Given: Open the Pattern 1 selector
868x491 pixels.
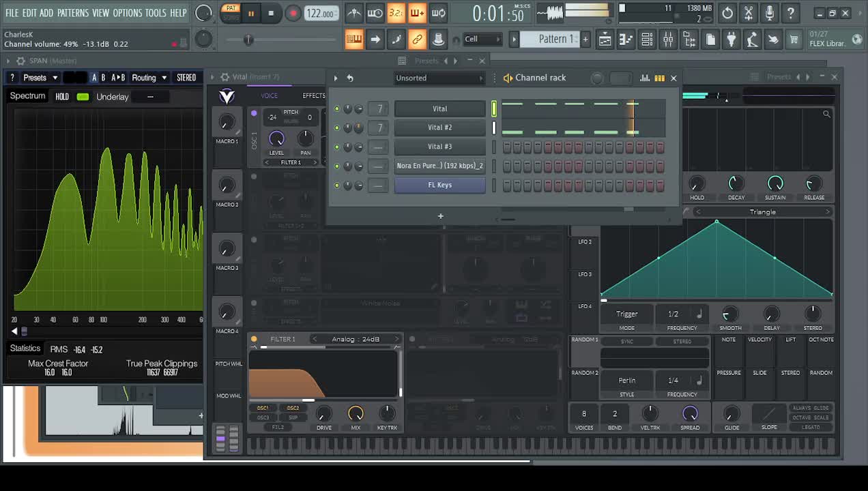Looking at the screenshot, I should point(558,39).
